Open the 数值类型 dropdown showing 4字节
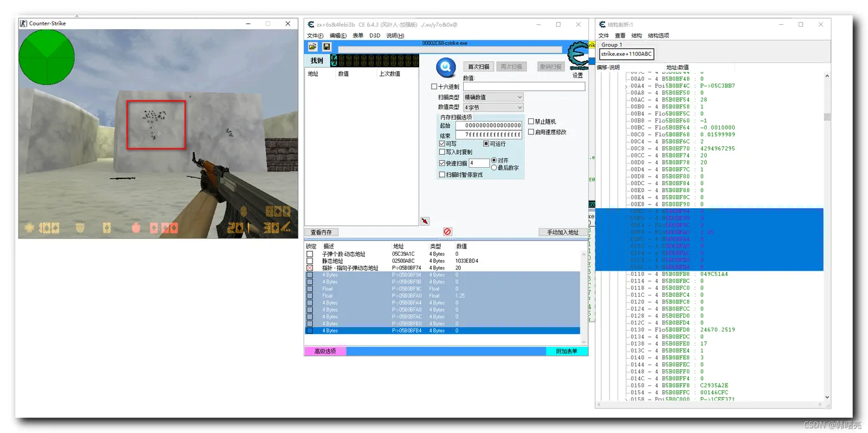This screenshot has height=433, width=868. pyautogui.click(x=494, y=107)
